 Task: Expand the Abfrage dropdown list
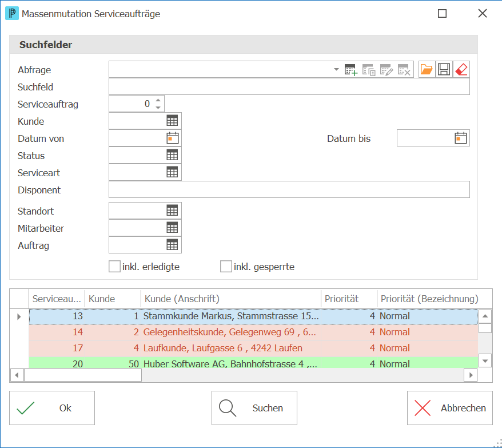[336, 69]
